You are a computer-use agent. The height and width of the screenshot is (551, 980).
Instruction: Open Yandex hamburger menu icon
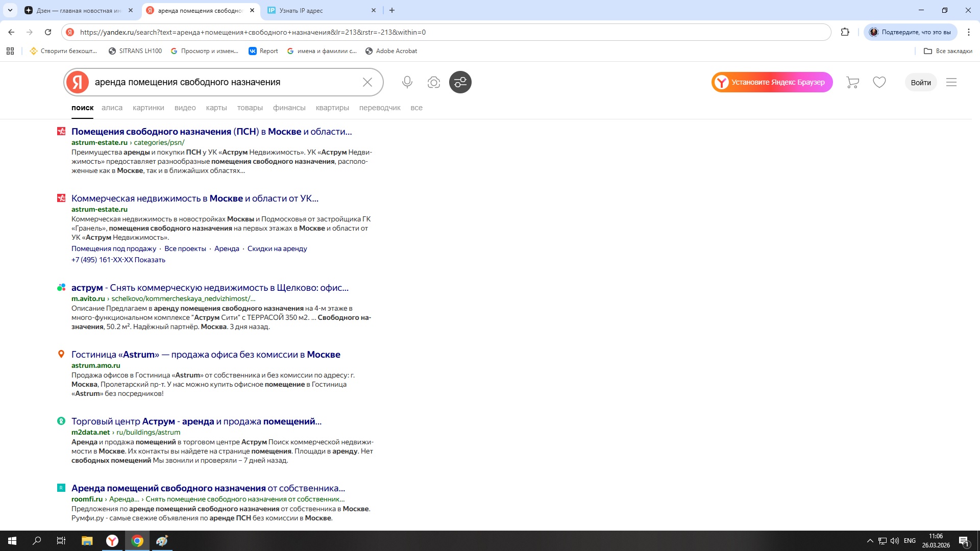(x=951, y=82)
